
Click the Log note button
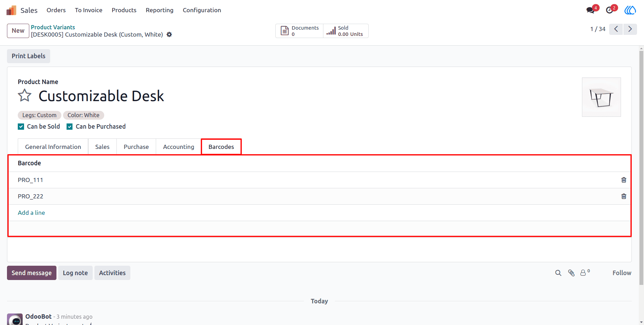point(75,273)
